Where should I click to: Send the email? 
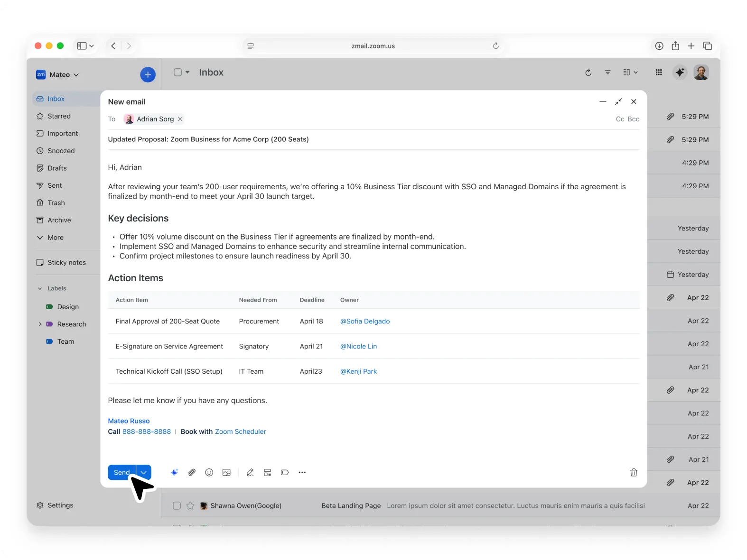[x=122, y=472]
